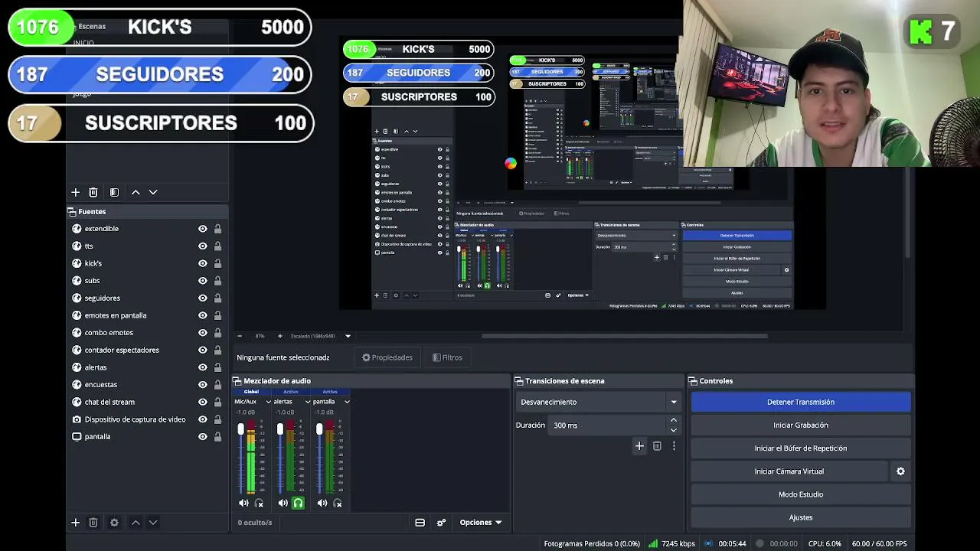Screen dimensions: 980x551
Task: Open scene filters icon above the Fuentes panel
Action: point(114,192)
